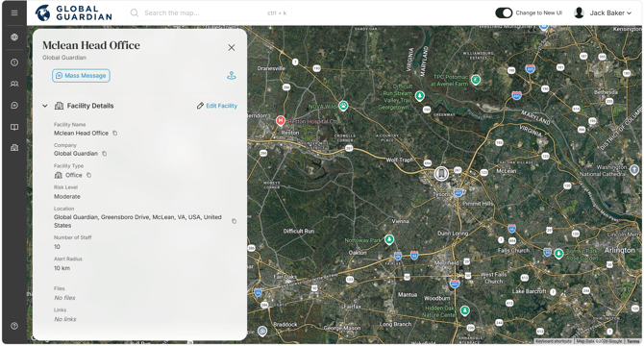Toggle the Change to New UI switch
Viewport: 644px width, 346px height.
tap(504, 12)
